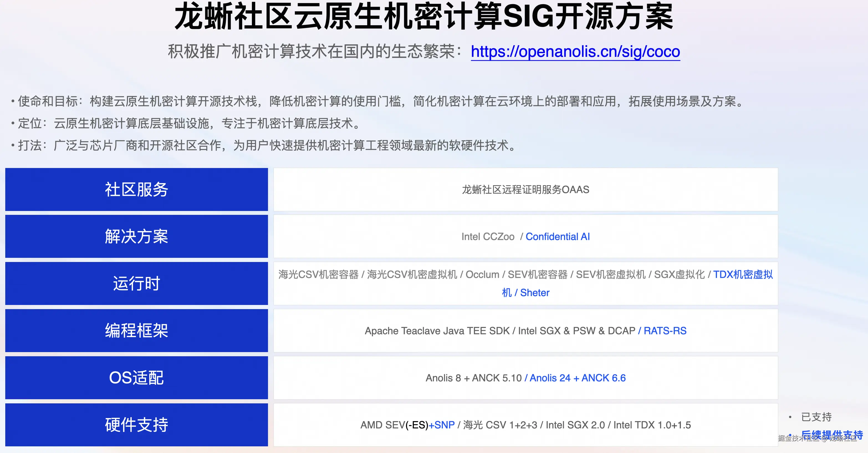Click the 使命和目标 bullet line
Screen dimensions: 868x453
(377, 101)
